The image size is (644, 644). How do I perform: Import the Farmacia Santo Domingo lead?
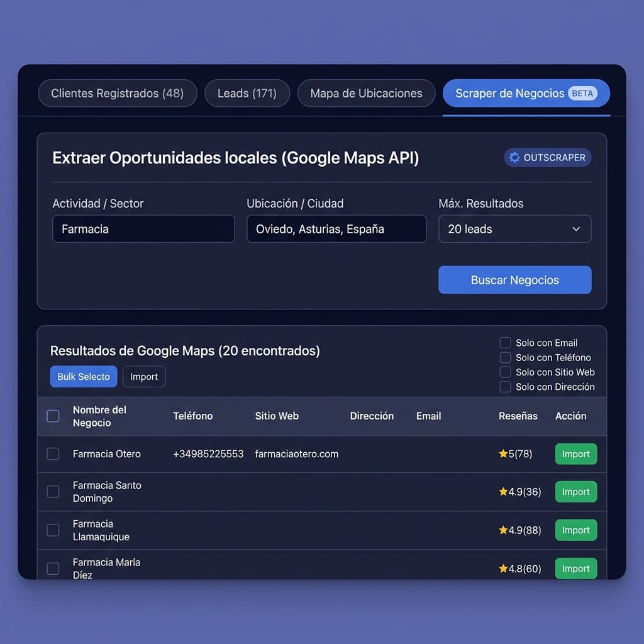tap(576, 492)
